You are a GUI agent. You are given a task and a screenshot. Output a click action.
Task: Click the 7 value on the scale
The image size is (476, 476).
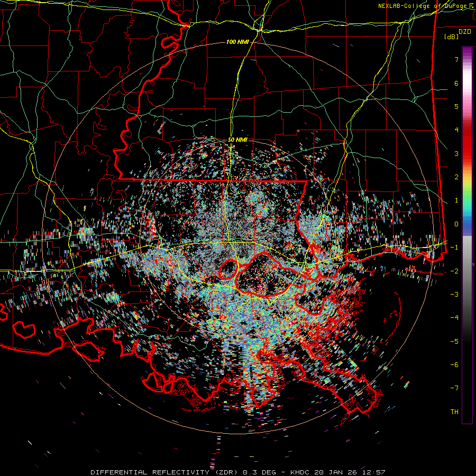coord(456,59)
